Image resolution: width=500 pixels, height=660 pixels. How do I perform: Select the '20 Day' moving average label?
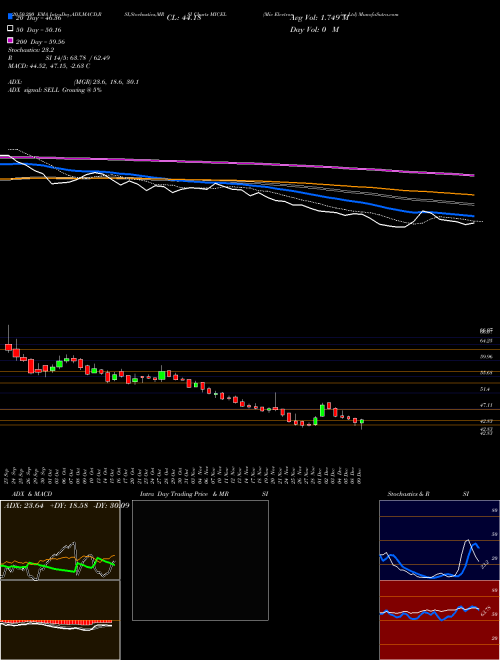click(x=39, y=18)
